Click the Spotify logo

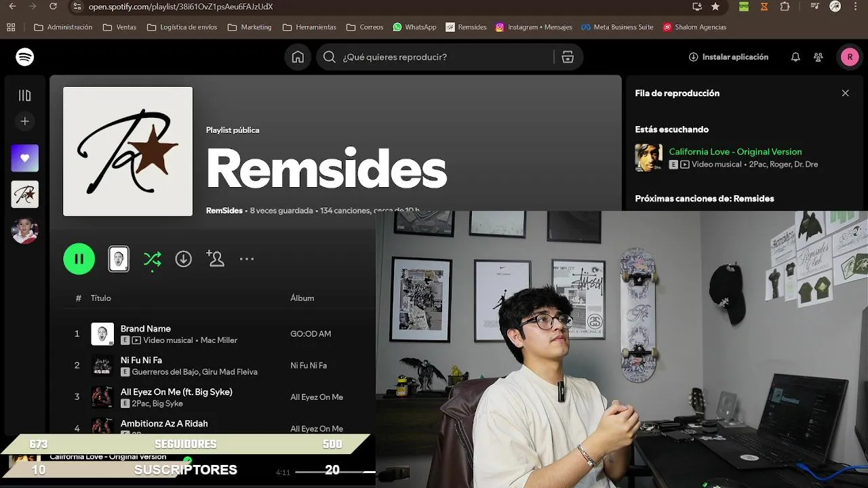pos(25,57)
